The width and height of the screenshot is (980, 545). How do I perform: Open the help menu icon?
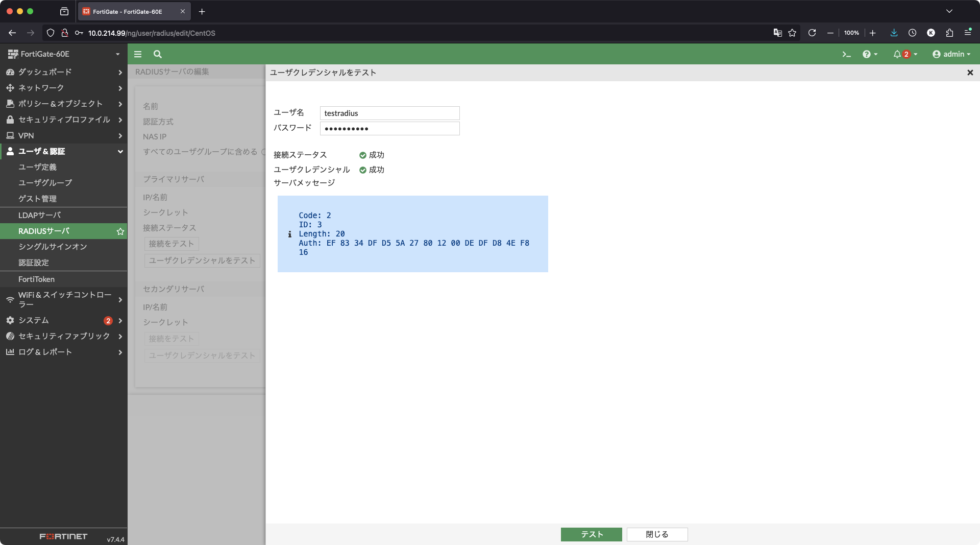[870, 54]
